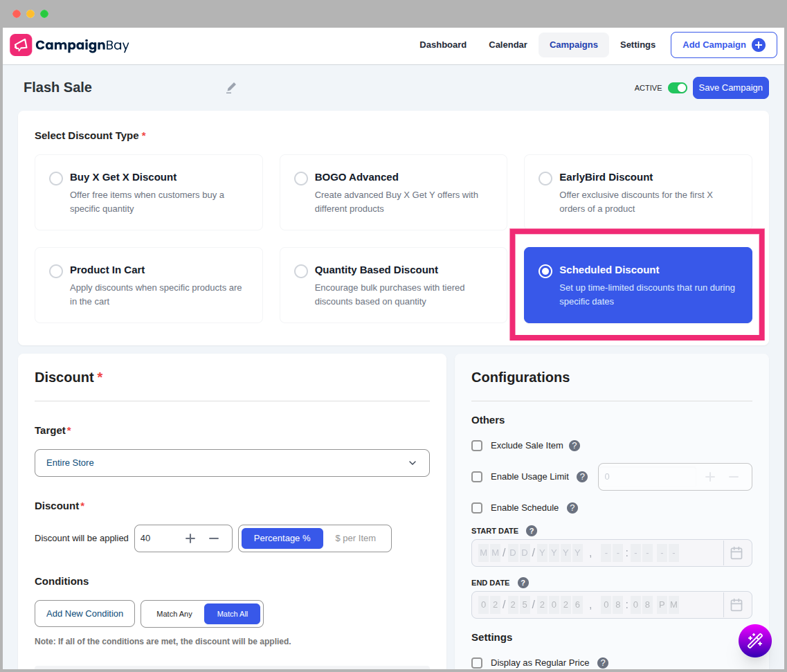This screenshot has width=787, height=672.
Task: Click the help icon next to Exclude Sale Item
Action: point(574,446)
